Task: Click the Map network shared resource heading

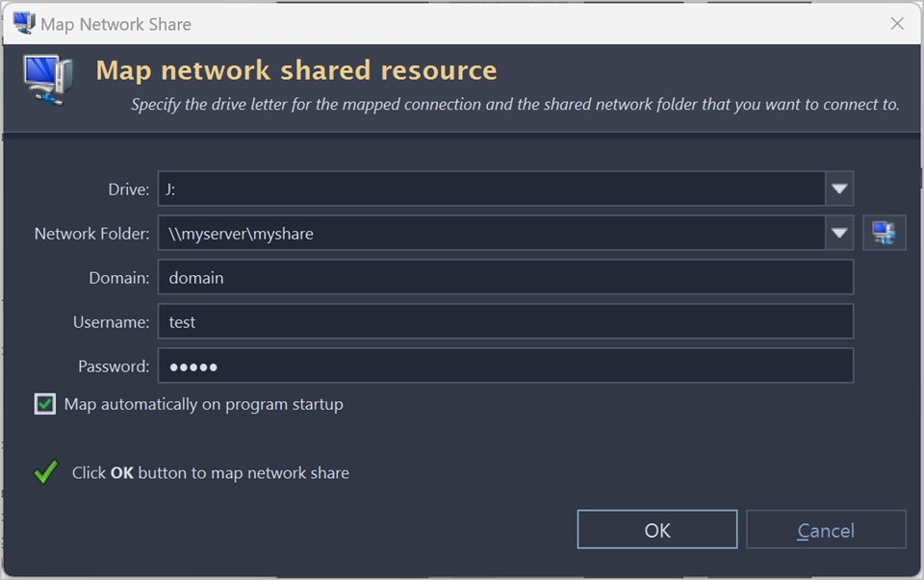Action: (296, 70)
